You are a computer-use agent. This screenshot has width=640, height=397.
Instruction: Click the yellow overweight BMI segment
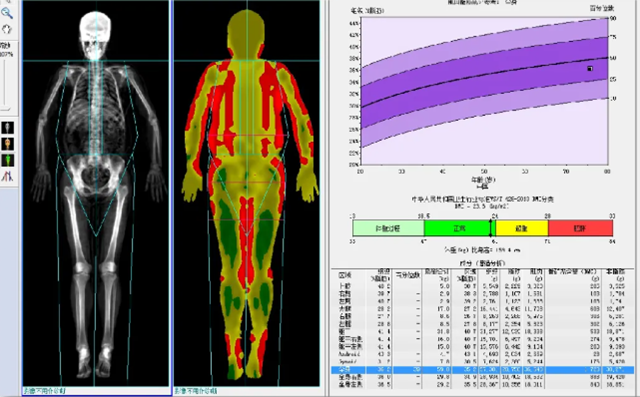[x=522, y=228]
